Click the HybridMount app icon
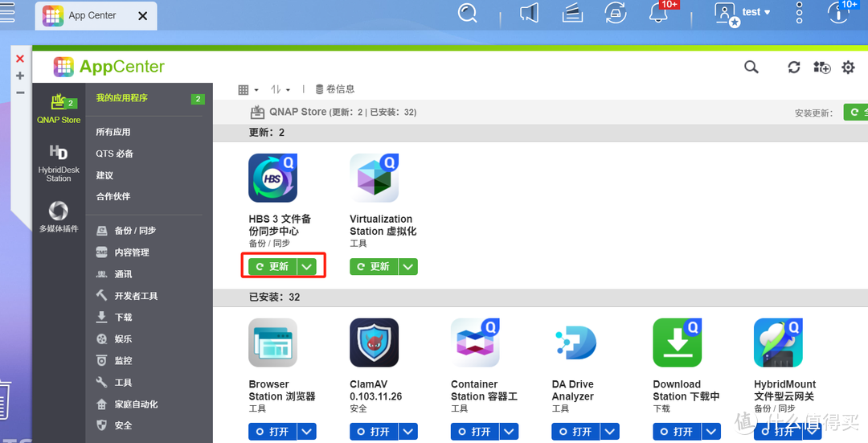This screenshot has height=443, width=868. [778, 343]
